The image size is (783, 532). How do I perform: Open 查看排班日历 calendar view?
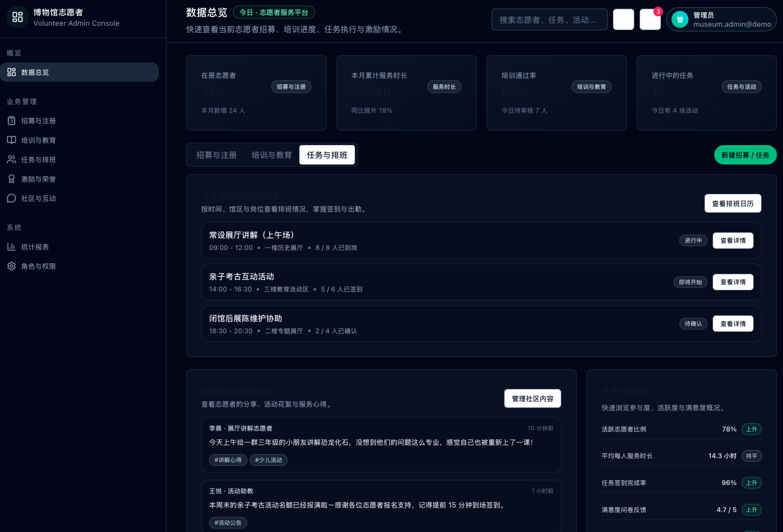(x=733, y=203)
